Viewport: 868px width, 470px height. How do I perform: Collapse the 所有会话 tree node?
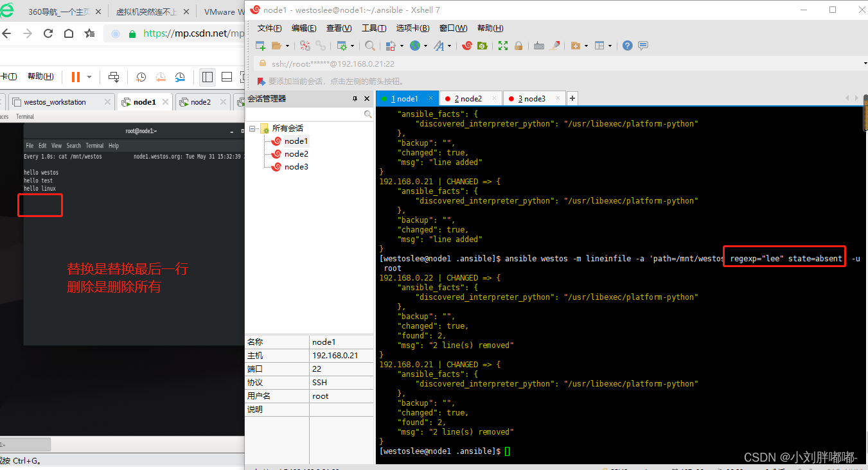[252, 128]
